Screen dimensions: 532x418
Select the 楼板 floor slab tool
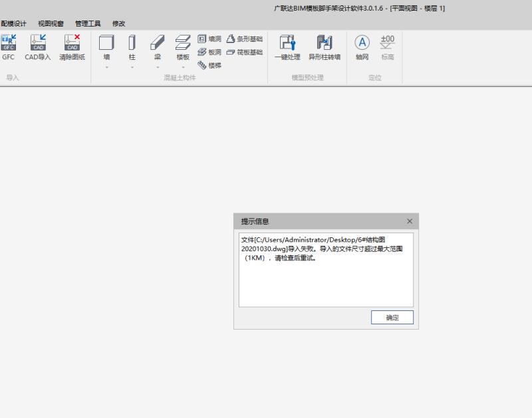[183, 47]
